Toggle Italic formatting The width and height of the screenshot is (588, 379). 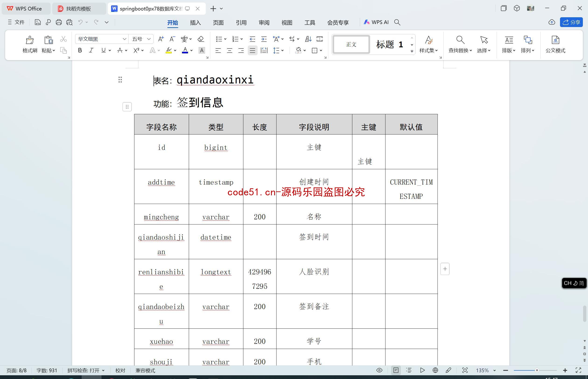(x=91, y=50)
